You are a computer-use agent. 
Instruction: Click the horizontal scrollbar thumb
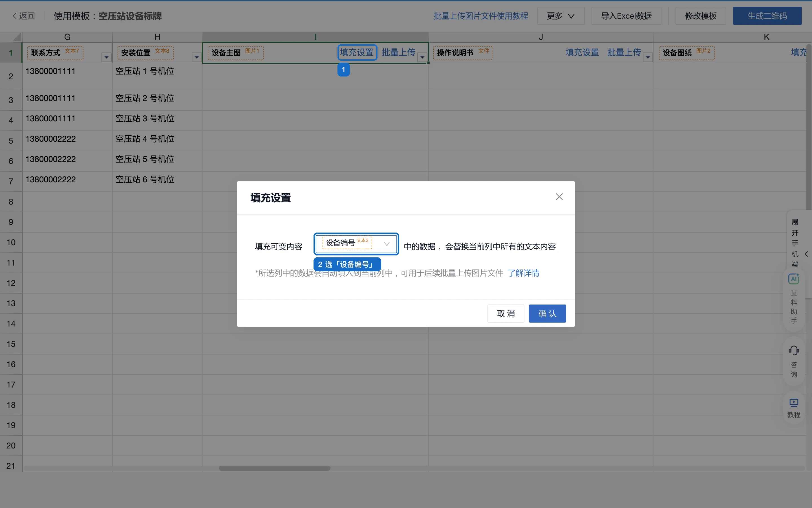pyautogui.click(x=274, y=468)
